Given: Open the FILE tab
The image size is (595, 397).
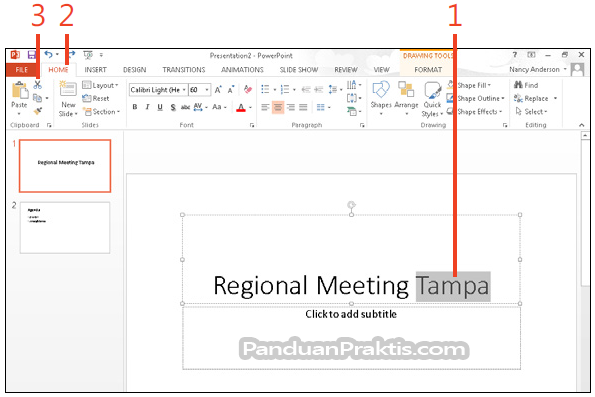Looking at the screenshot, I should [x=22, y=70].
